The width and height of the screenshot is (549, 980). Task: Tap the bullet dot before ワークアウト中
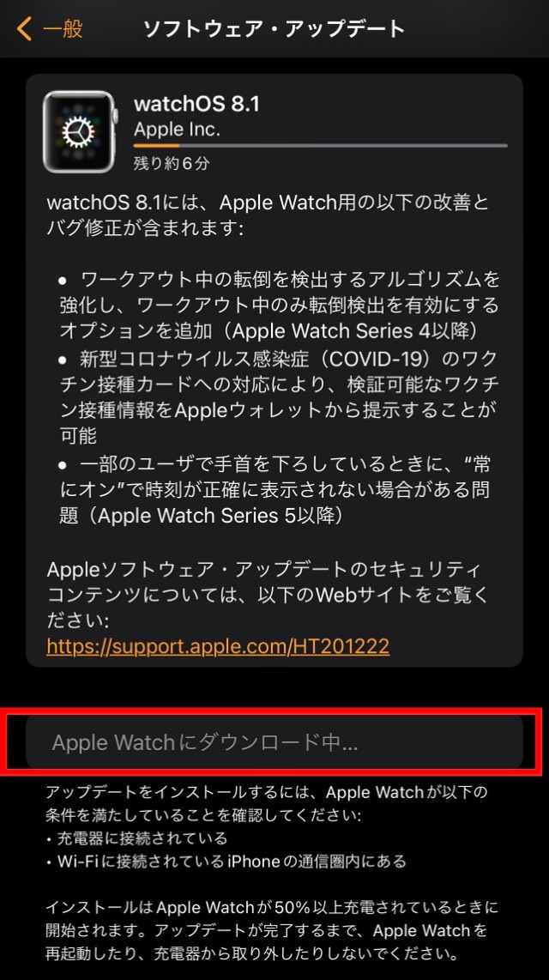(x=63, y=281)
